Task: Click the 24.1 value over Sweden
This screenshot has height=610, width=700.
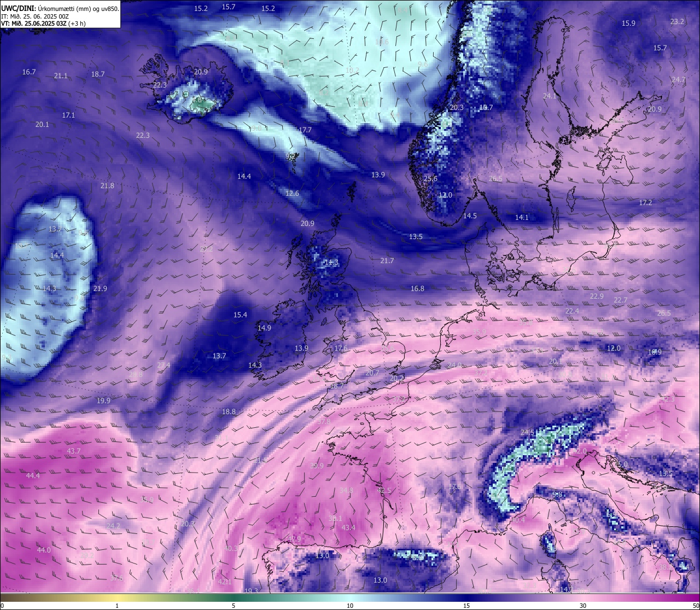Action: (x=550, y=96)
